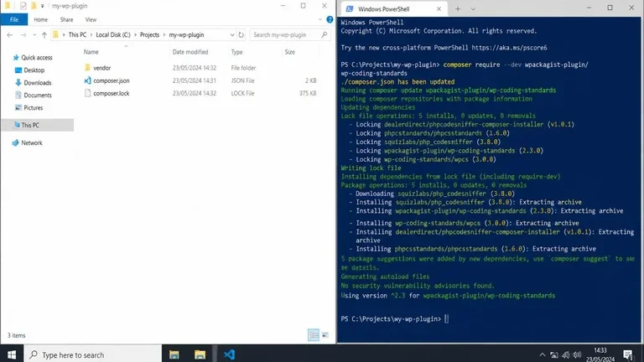Click the PowerShell icon on the tab
Screen dimensions: 644x362
349,9
